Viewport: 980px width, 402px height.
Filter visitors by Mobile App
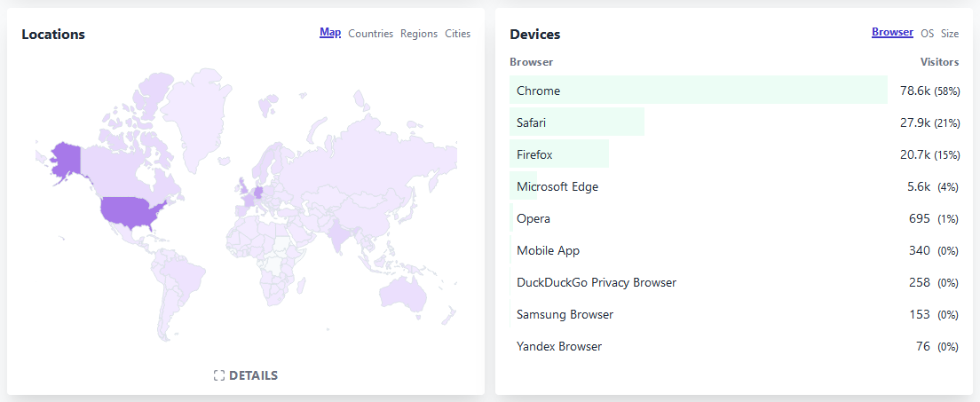point(548,250)
